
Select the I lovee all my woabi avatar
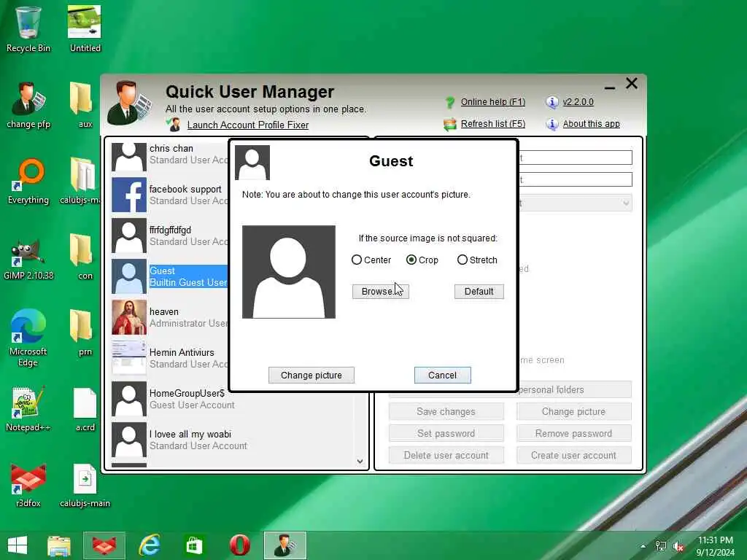coord(128,440)
